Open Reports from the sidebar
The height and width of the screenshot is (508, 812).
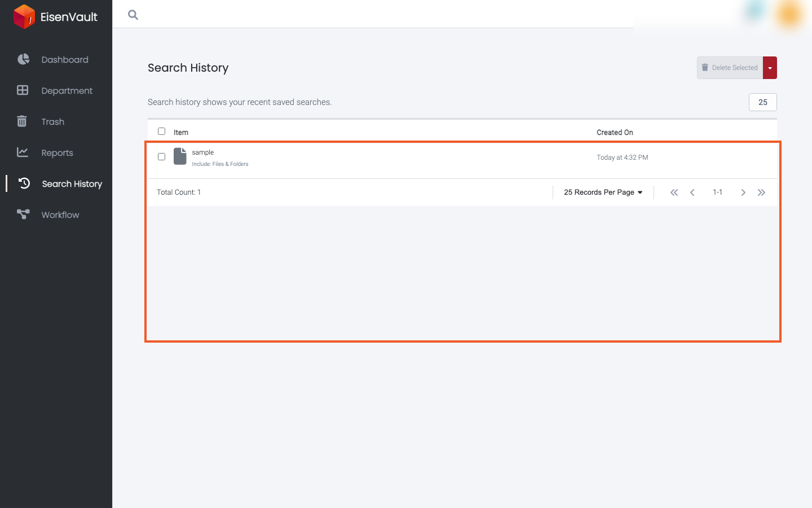tap(56, 152)
